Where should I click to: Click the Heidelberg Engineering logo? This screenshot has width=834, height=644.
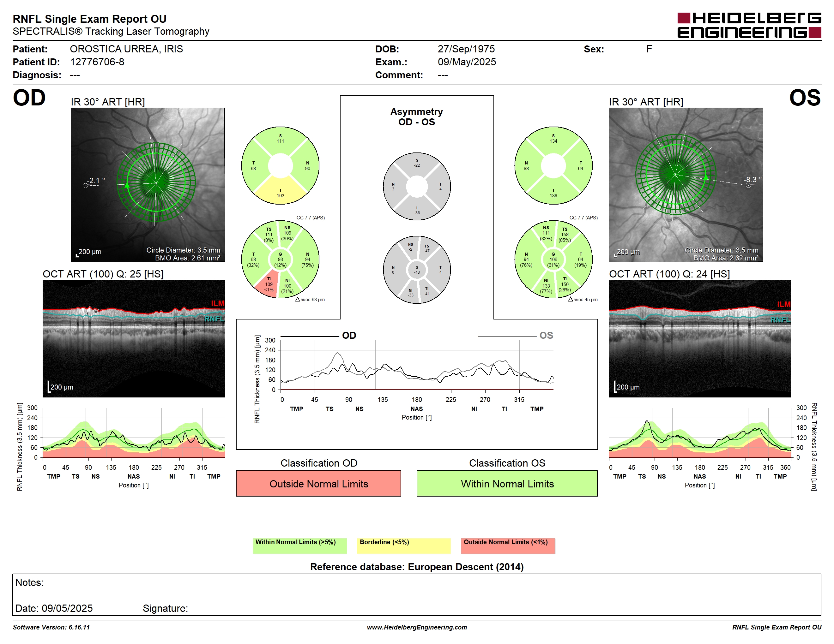pyautogui.click(x=749, y=25)
